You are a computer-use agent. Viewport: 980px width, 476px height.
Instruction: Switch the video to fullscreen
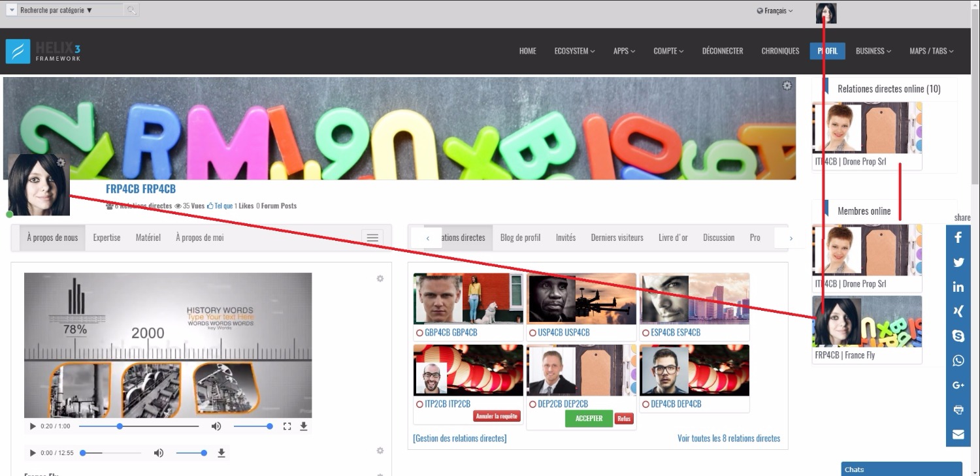287,426
